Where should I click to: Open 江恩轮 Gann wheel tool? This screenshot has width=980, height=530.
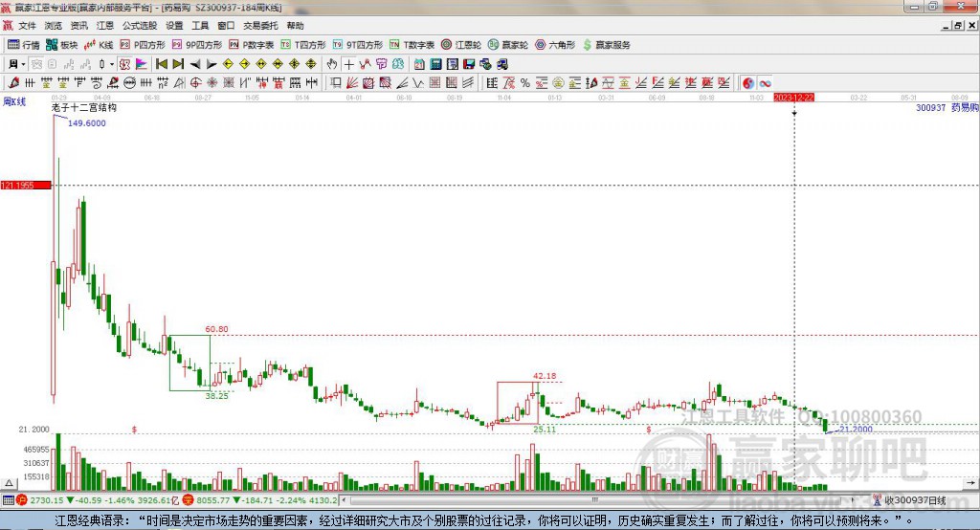pos(461,45)
